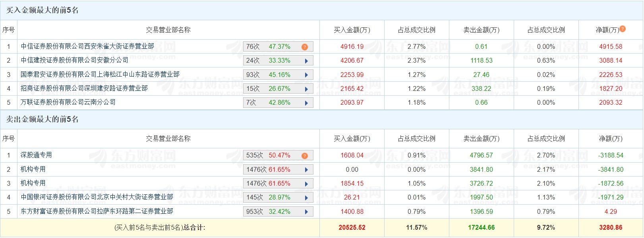Click the 145次 28.97% stats box
This screenshot has height=238, width=644.
tap(278, 197)
